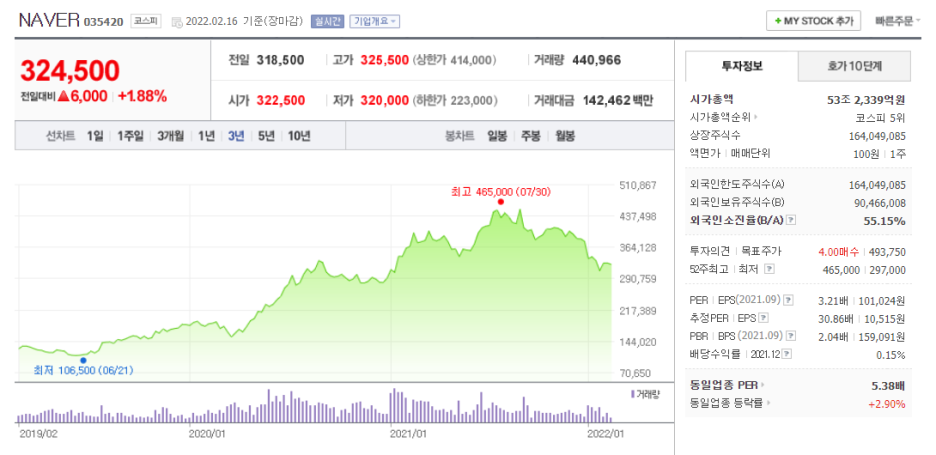This screenshot has height=455, width=936.
Task: Show the 월봉 candlestick chart
Action: tap(565, 136)
